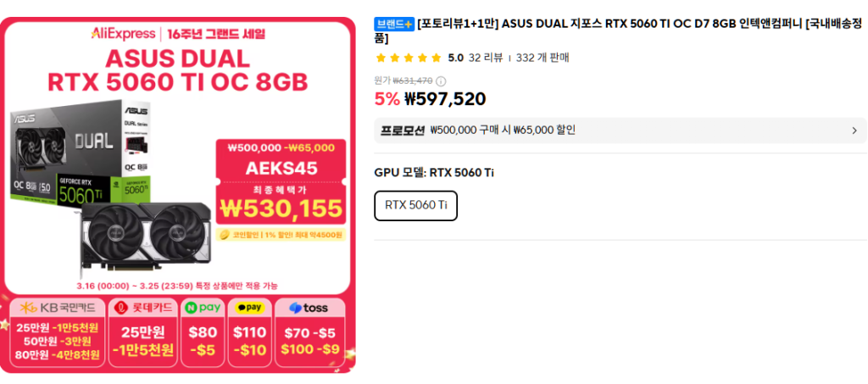Click the 브랜드+ badge before the title

(394, 24)
